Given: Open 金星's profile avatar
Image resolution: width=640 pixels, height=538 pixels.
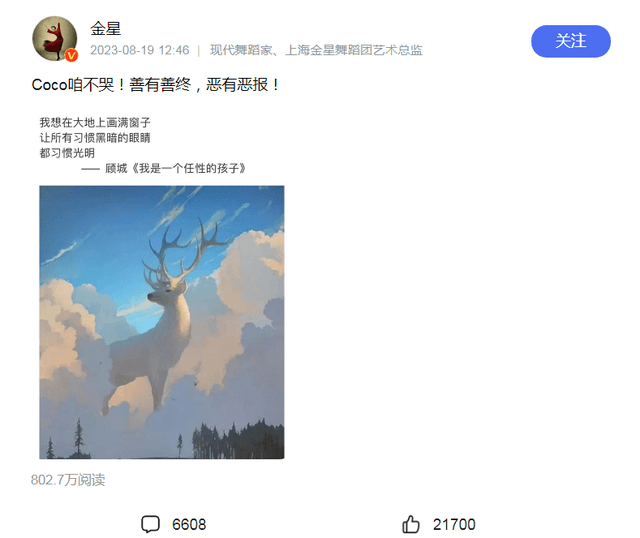Looking at the screenshot, I should tap(55, 39).
